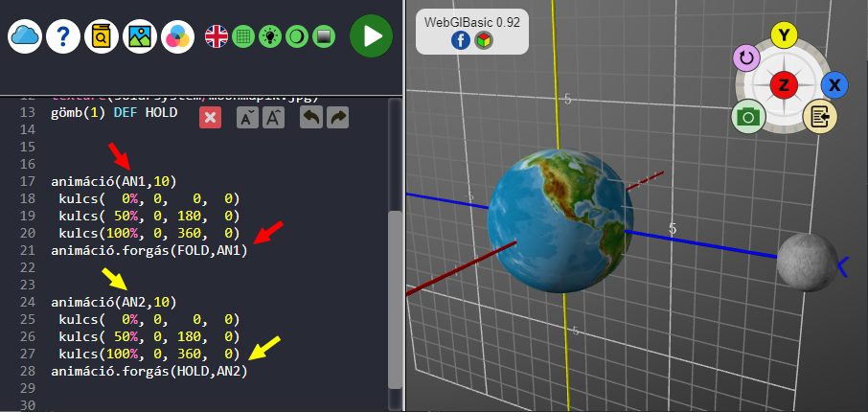Redo the last code edit
The image size is (868, 412).
tap(338, 117)
